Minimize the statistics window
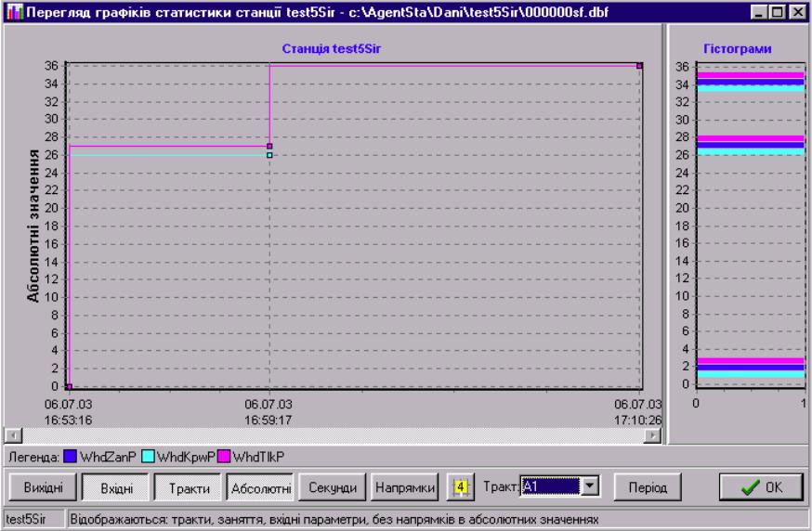Viewport: 812px width, 531px height. click(x=759, y=12)
